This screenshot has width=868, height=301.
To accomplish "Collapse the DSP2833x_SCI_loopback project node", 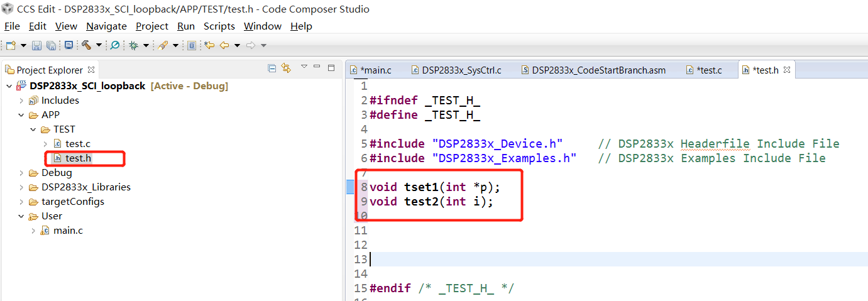I will [9, 86].
